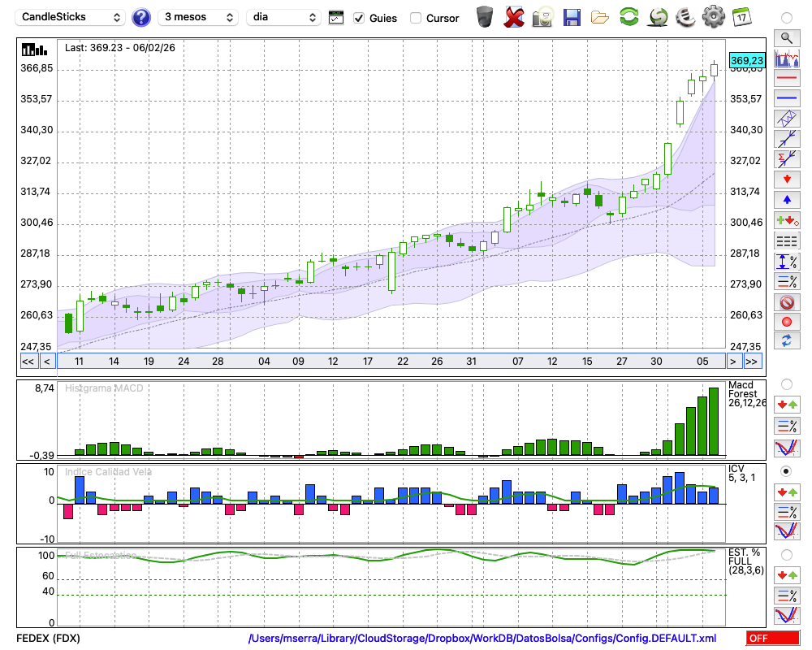Click the magnifying glass zoom tool

coord(786,37)
